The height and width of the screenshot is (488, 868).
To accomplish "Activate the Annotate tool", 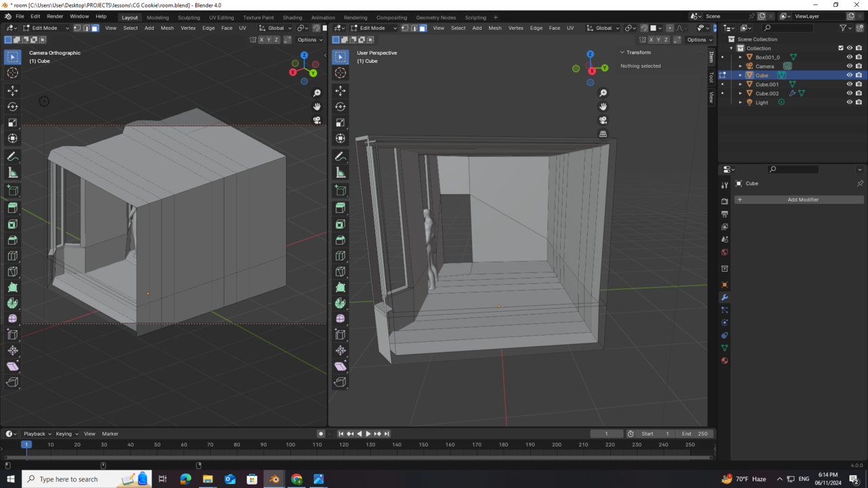I will point(12,157).
